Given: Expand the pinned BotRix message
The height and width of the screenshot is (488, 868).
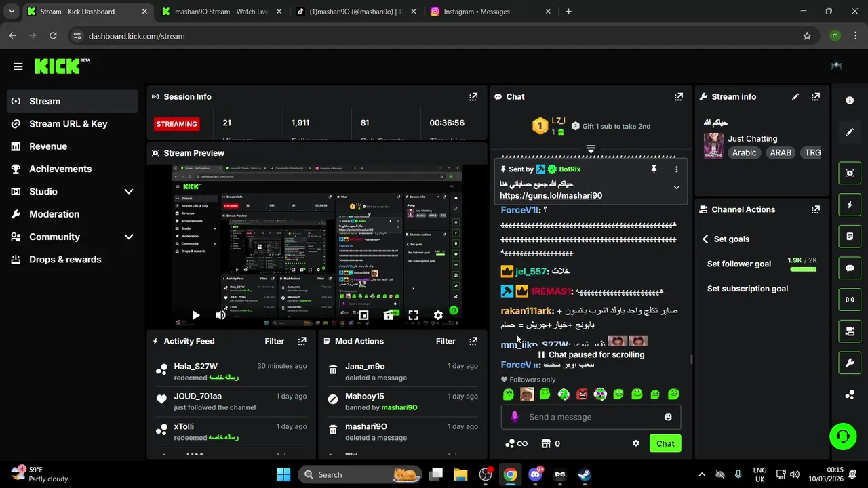Looking at the screenshot, I should coord(676,187).
